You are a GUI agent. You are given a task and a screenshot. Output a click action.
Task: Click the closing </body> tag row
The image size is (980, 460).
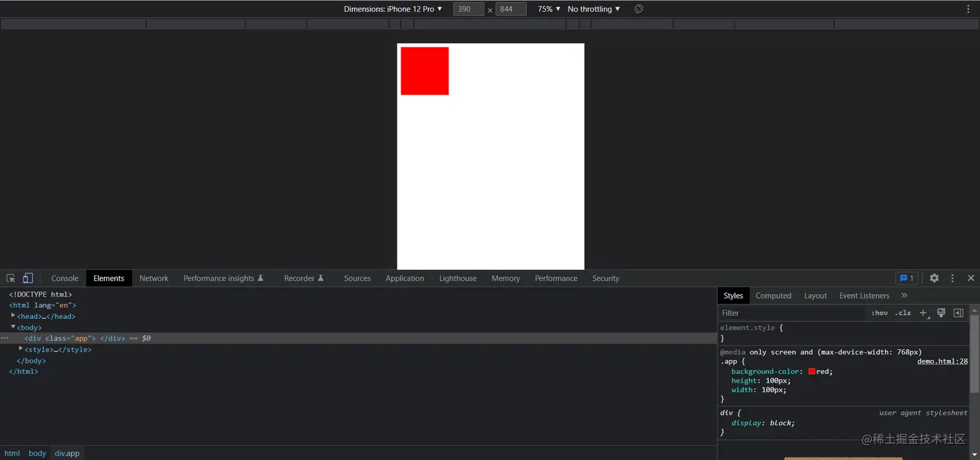[x=31, y=360]
